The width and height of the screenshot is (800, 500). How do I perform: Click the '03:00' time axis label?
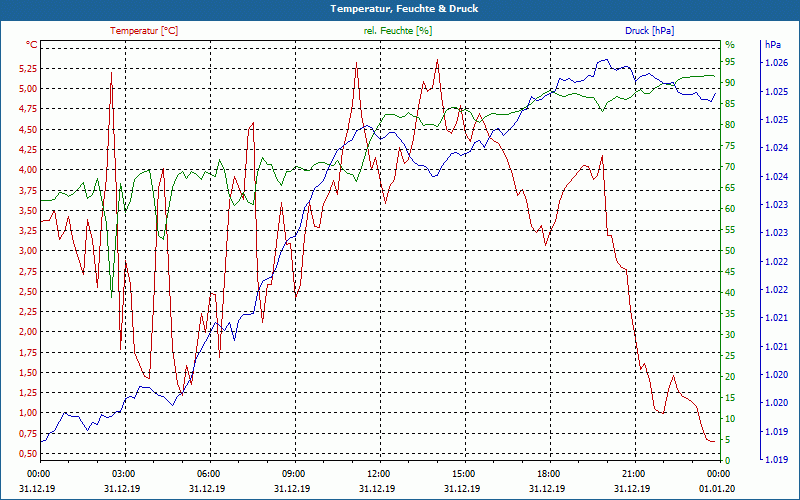point(124,473)
